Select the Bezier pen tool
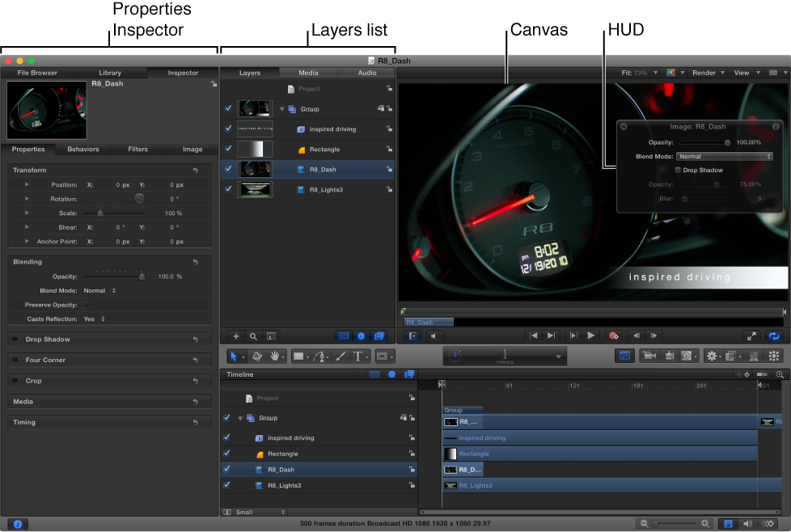 (x=321, y=356)
